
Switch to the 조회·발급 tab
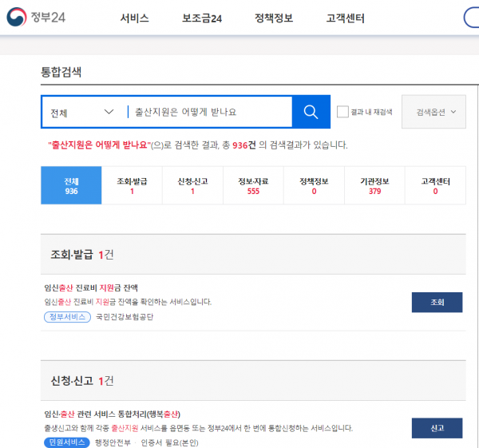(132, 186)
